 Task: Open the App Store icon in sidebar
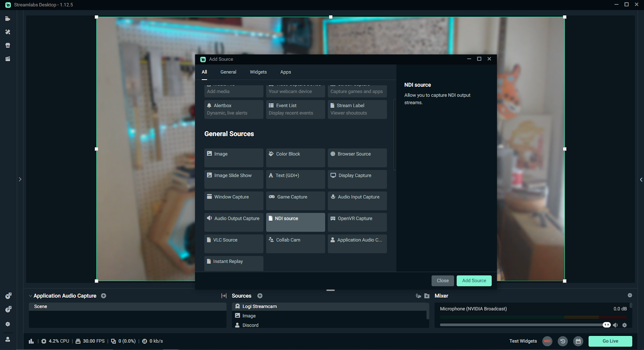click(x=8, y=46)
